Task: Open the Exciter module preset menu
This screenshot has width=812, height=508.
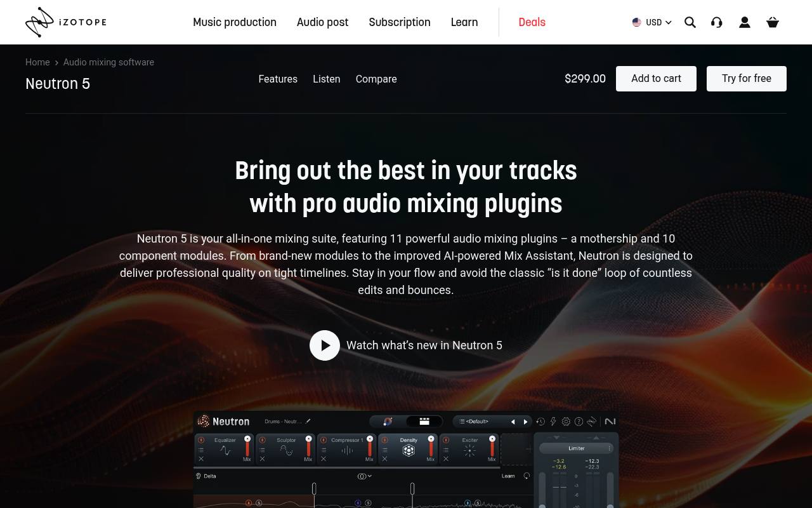Action: [x=446, y=450]
